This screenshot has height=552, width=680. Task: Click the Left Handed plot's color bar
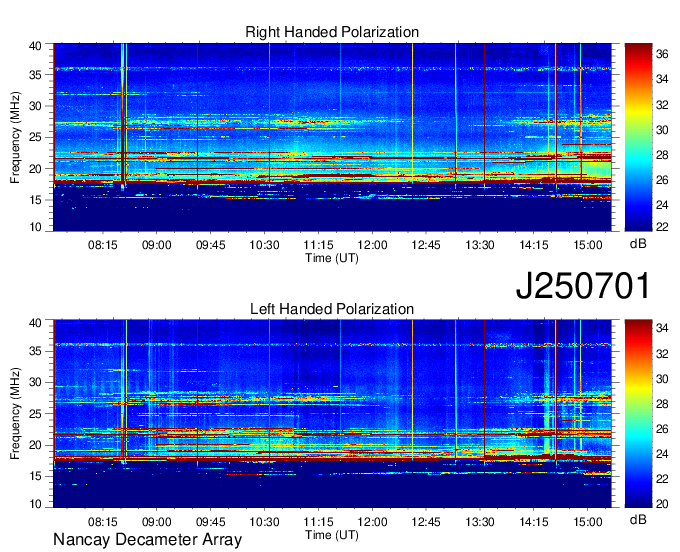pyautogui.click(x=638, y=414)
